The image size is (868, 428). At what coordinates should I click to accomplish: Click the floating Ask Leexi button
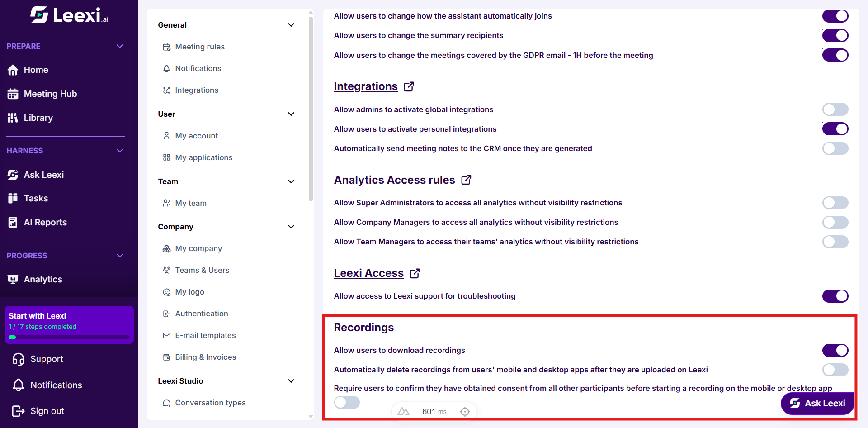point(817,403)
